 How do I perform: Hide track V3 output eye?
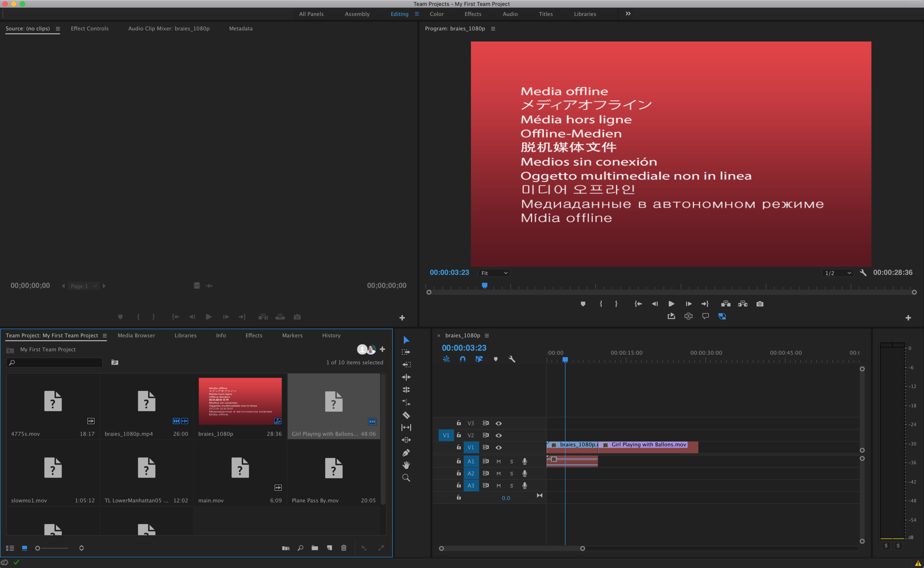pyautogui.click(x=499, y=424)
